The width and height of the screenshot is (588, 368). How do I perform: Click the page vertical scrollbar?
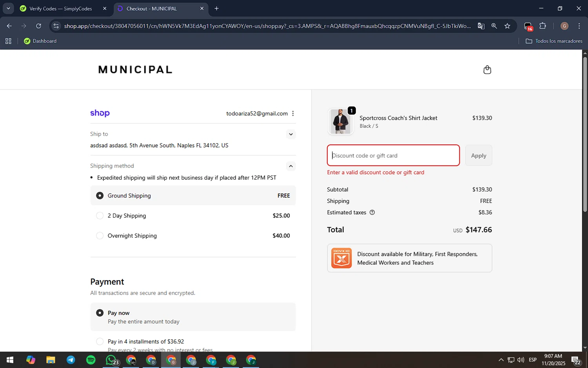click(x=585, y=135)
